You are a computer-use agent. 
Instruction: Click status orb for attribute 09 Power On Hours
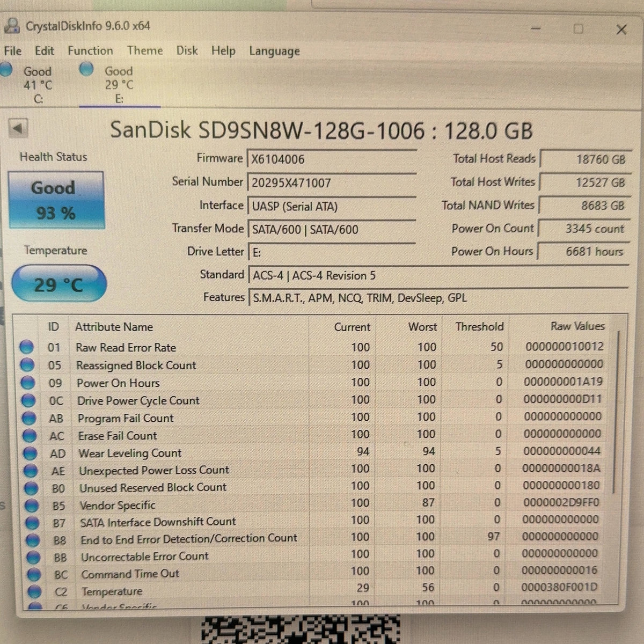point(27,383)
